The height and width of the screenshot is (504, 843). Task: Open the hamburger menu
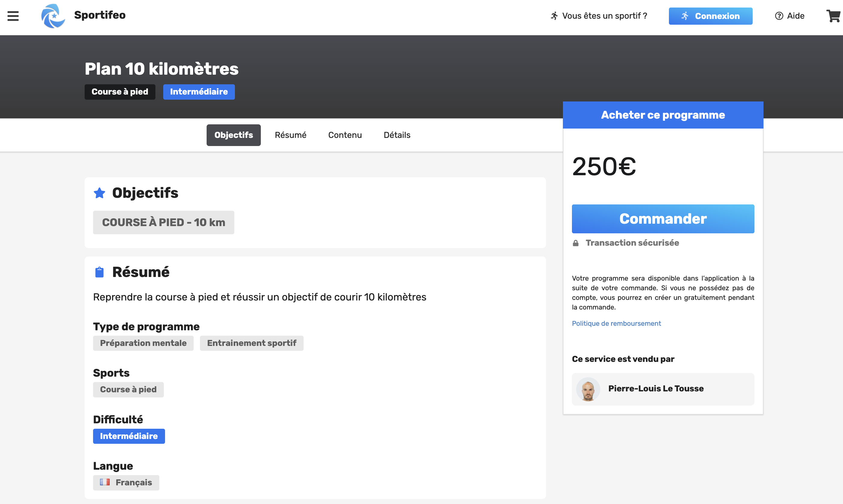tap(13, 16)
